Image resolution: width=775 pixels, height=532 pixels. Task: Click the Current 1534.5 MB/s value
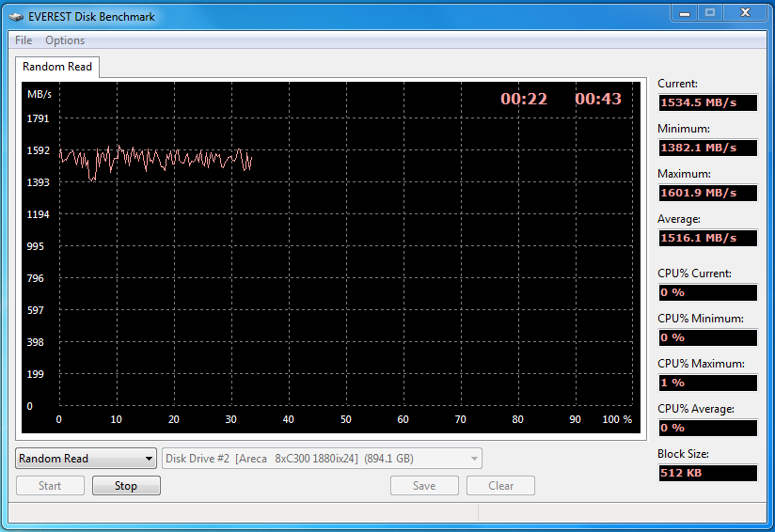(x=708, y=102)
